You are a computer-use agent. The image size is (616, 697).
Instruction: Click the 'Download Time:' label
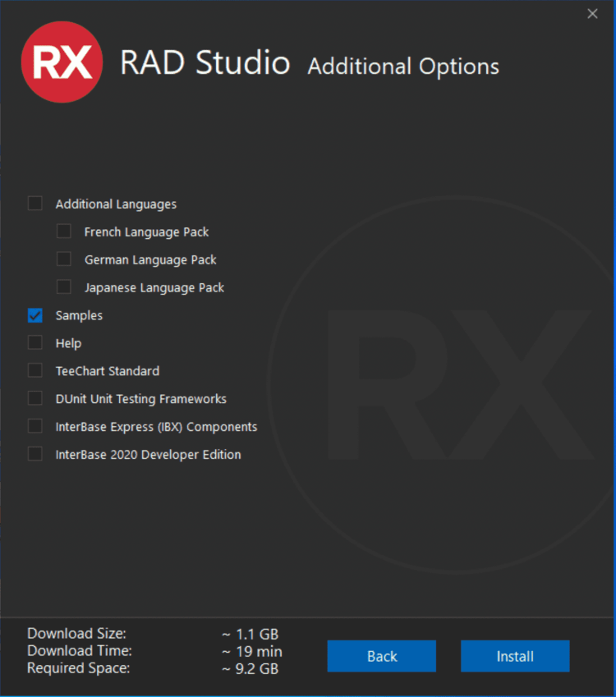[80, 651]
